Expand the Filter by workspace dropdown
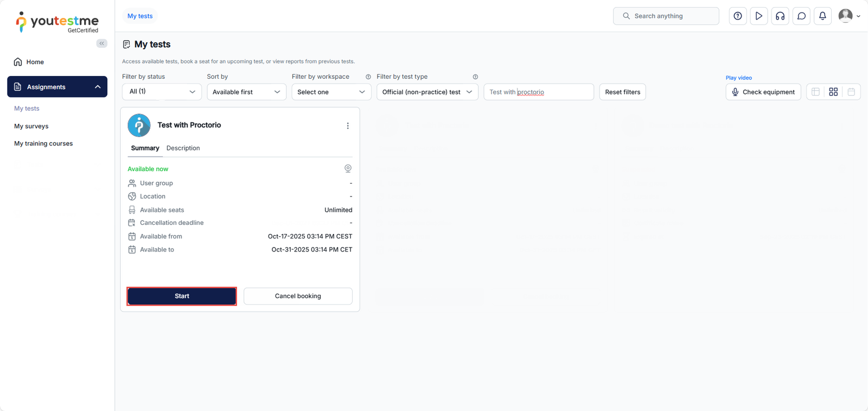868x411 pixels. 331,92
